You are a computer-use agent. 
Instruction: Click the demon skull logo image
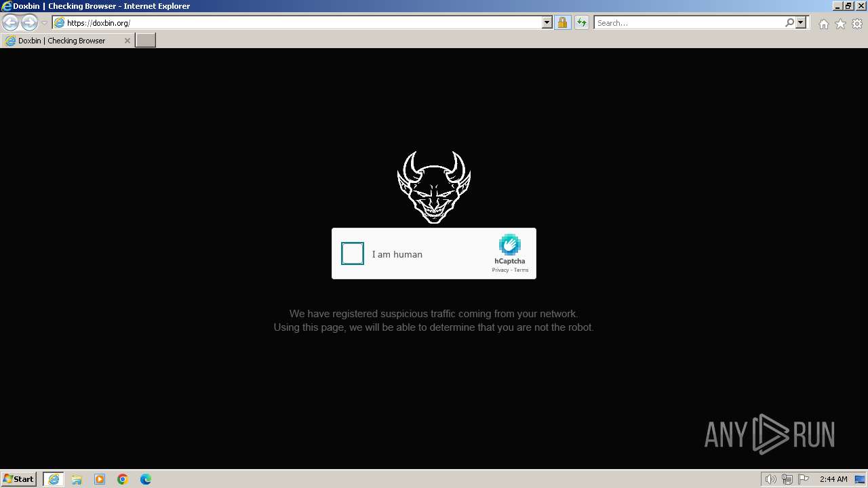point(434,187)
